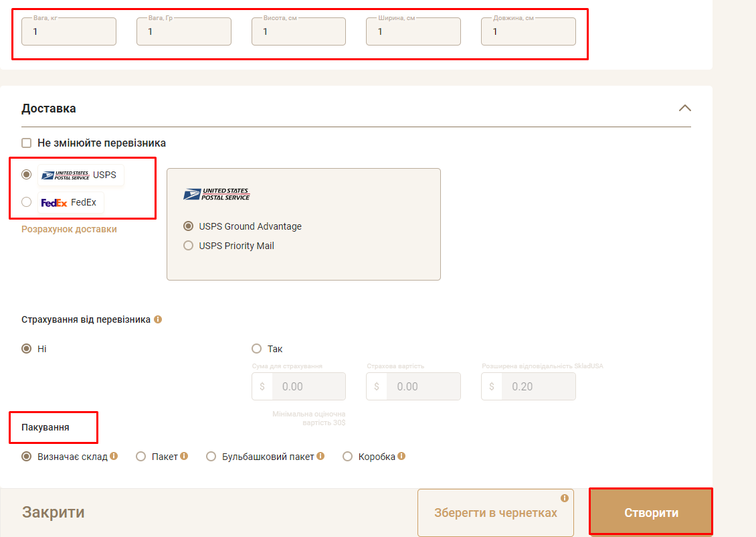
Task: Enable the Не змінюйте перевізника checkbox
Action: [27, 143]
